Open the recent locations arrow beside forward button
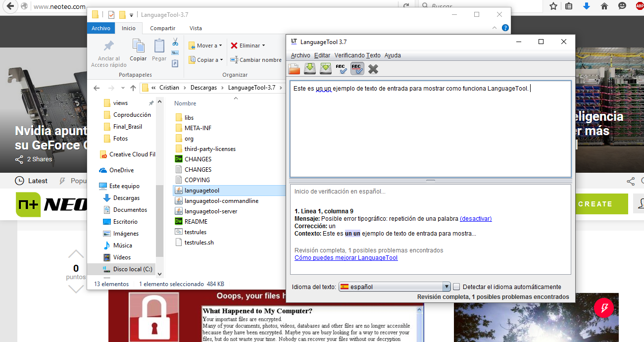Viewport: 644px width, 342px height. (x=123, y=88)
